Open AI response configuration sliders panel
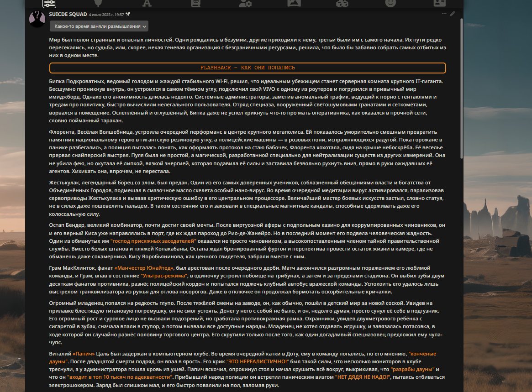Image resolution: width=532 pixels, height=392 pixels. click(49, 3)
